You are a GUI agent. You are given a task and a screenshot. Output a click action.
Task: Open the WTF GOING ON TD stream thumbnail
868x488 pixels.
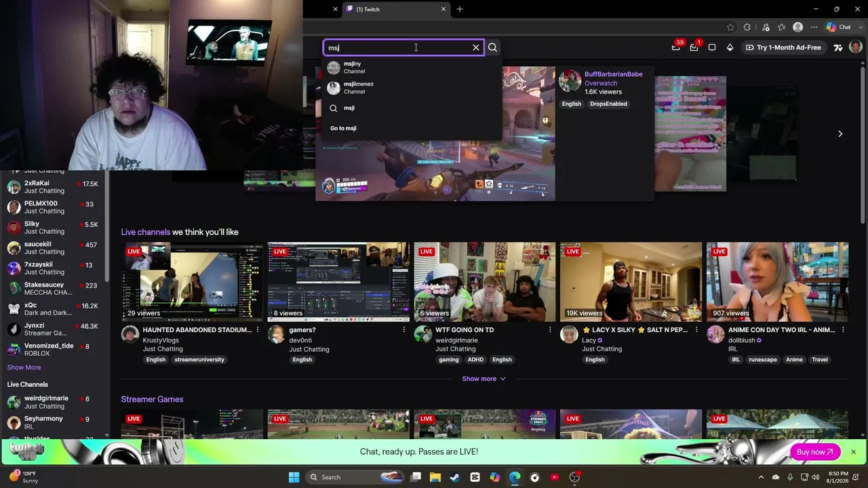[485, 281]
